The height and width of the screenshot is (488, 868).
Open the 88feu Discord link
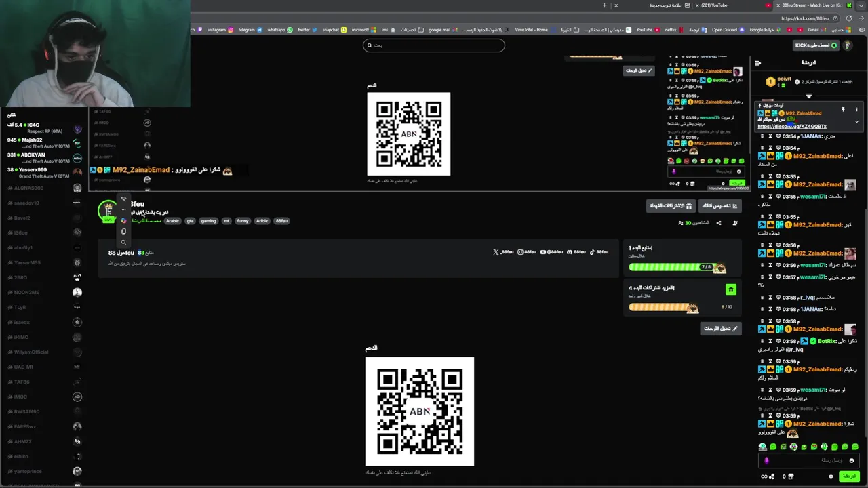tap(576, 252)
